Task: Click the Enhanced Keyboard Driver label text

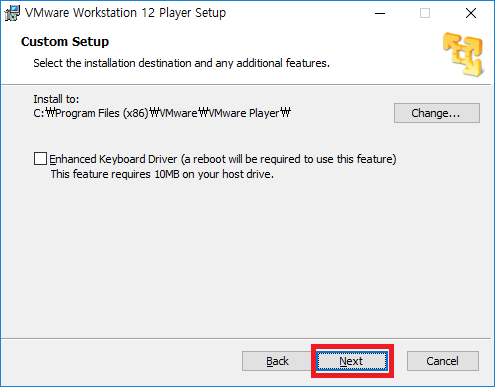Action: tap(223, 159)
